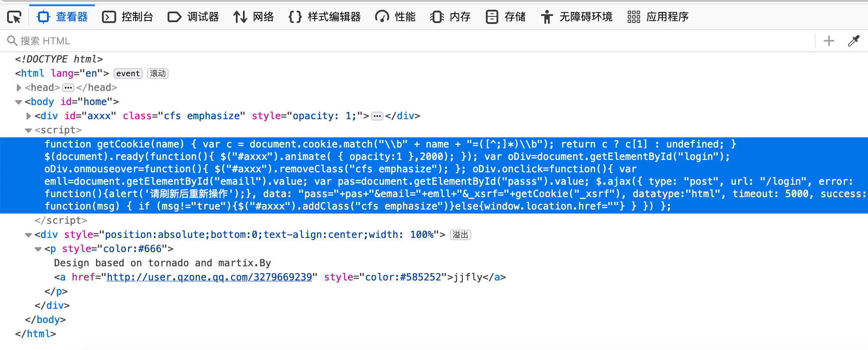The width and height of the screenshot is (868, 350).
Task: Expand the head element arrow
Action: 19,88
